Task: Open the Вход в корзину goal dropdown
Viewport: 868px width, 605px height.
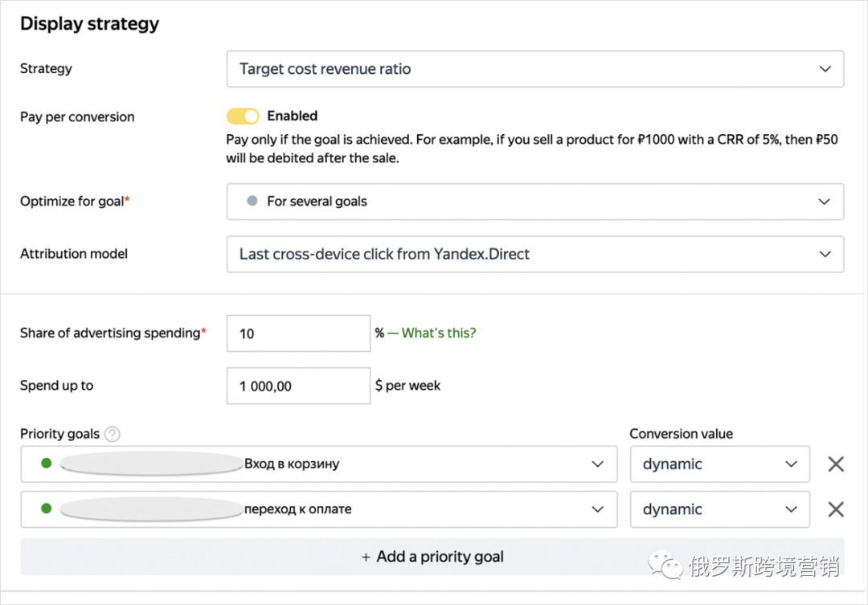Action: [319, 464]
